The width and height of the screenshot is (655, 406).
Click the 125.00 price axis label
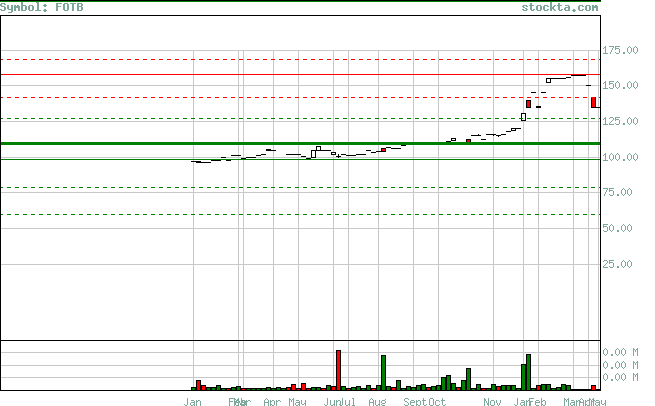click(x=620, y=121)
